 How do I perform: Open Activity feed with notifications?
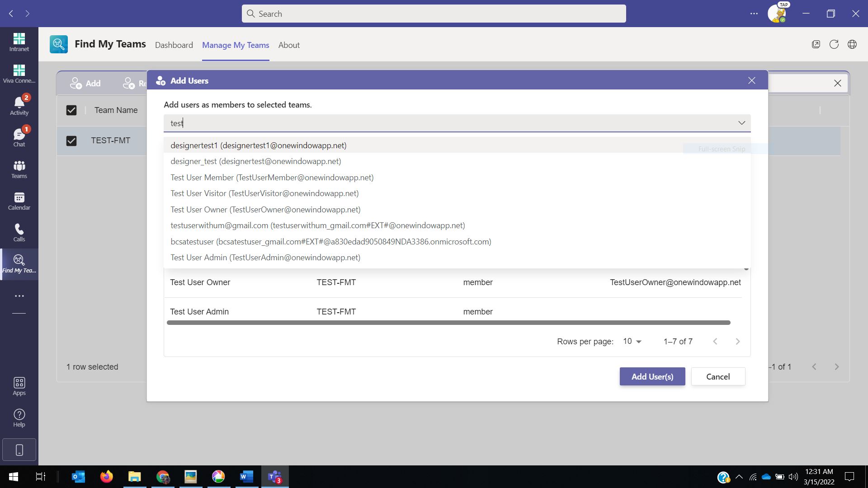click(x=19, y=106)
